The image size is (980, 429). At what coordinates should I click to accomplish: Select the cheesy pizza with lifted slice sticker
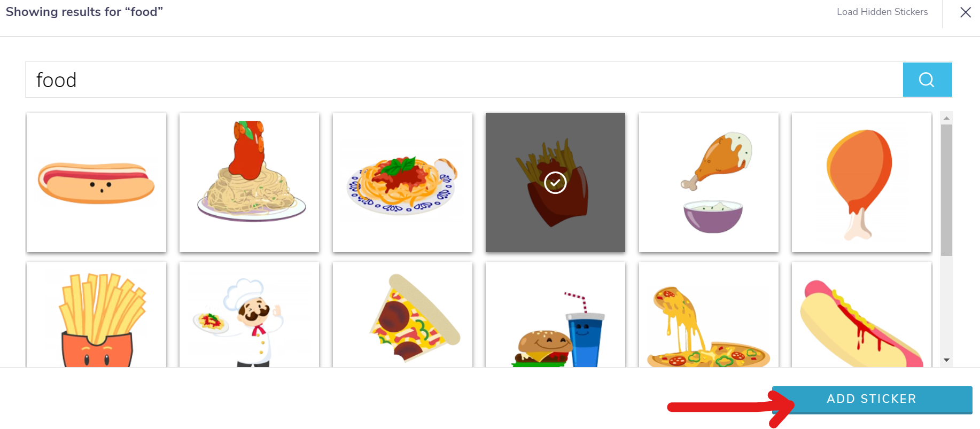pos(709,315)
